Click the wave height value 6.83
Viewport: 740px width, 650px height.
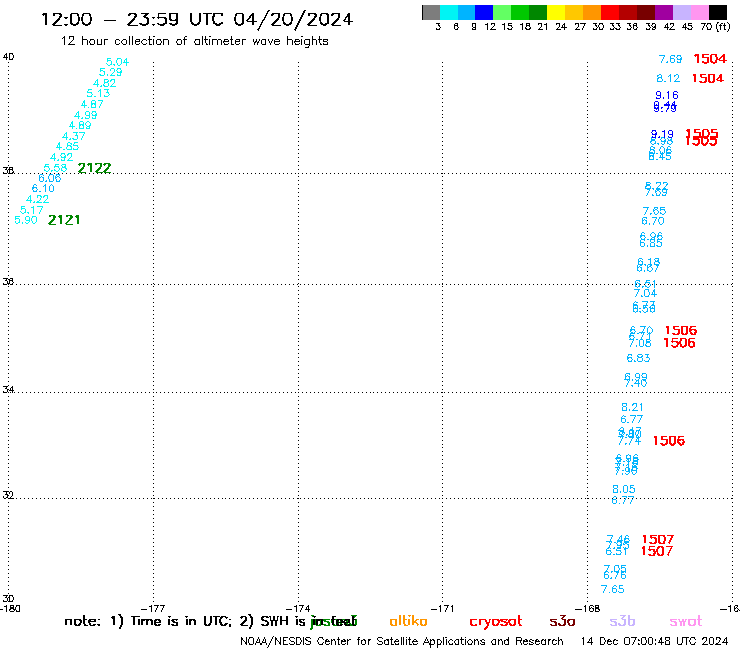(x=639, y=358)
